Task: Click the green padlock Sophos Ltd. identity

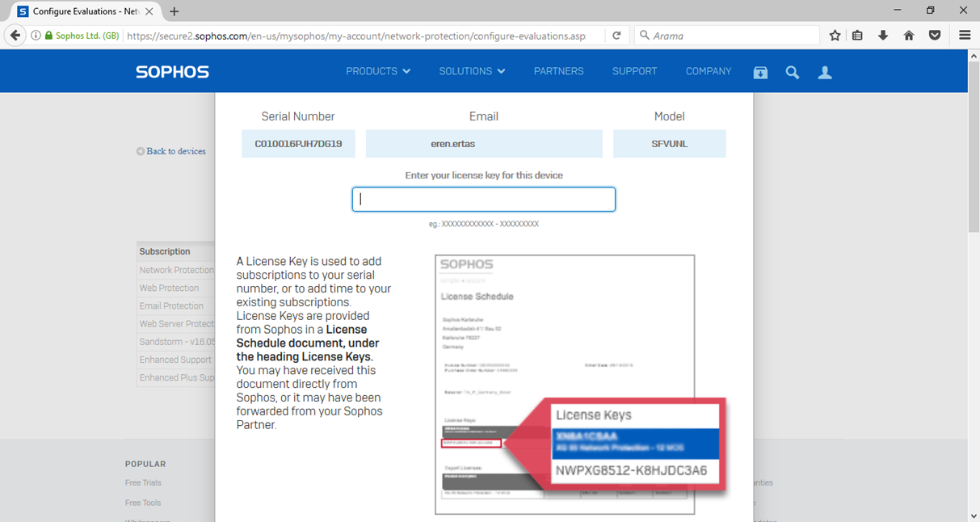Action: 82,36
